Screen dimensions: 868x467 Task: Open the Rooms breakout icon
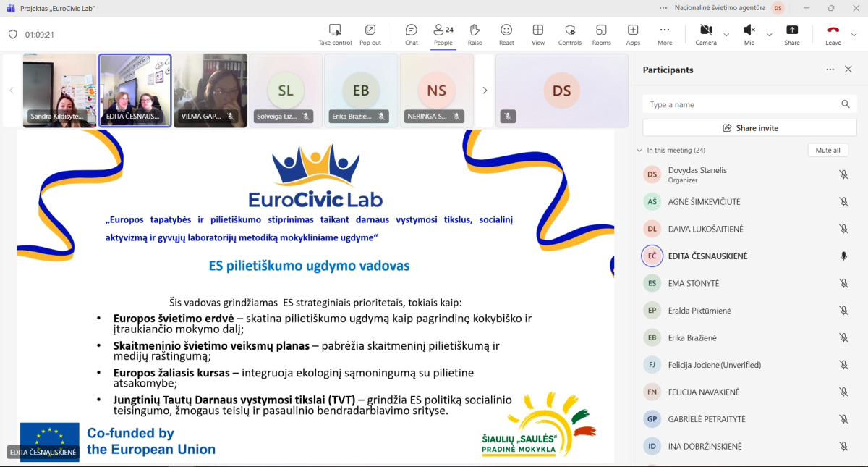click(x=601, y=34)
